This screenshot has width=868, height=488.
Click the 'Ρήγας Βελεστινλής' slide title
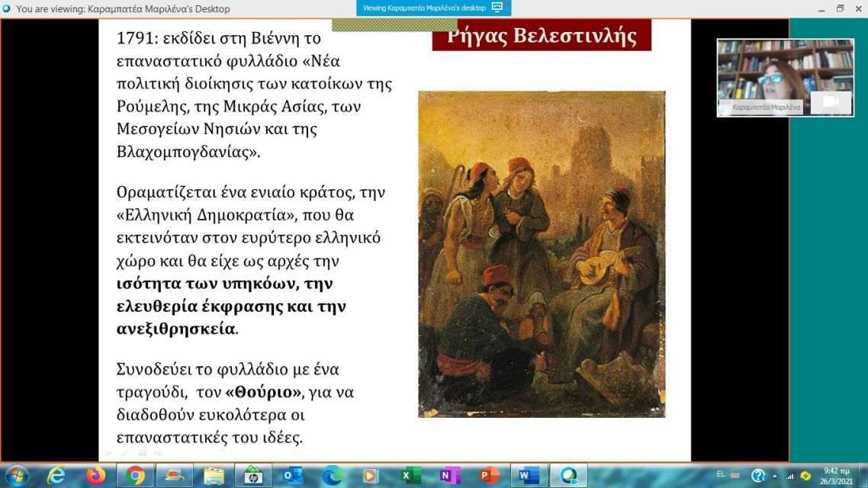(x=542, y=35)
